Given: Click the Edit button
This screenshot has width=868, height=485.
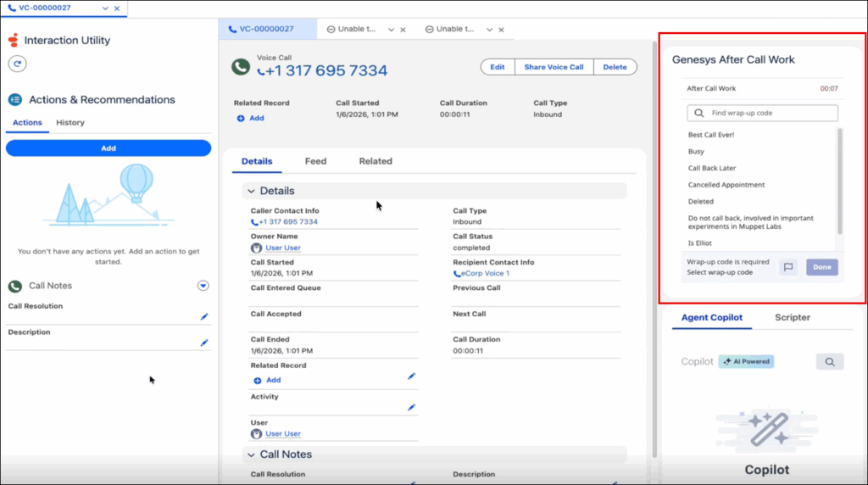Looking at the screenshot, I should click(x=497, y=67).
